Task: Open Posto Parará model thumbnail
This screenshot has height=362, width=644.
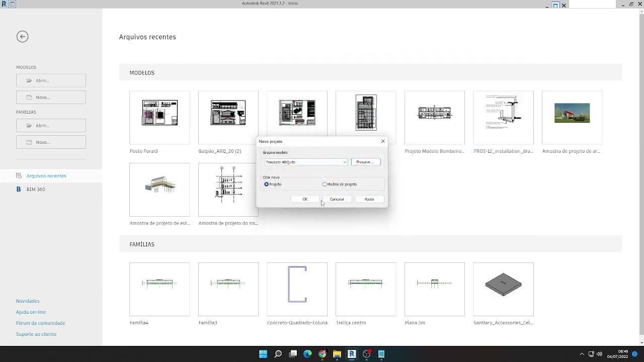Action: pyautogui.click(x=159, y=118)
